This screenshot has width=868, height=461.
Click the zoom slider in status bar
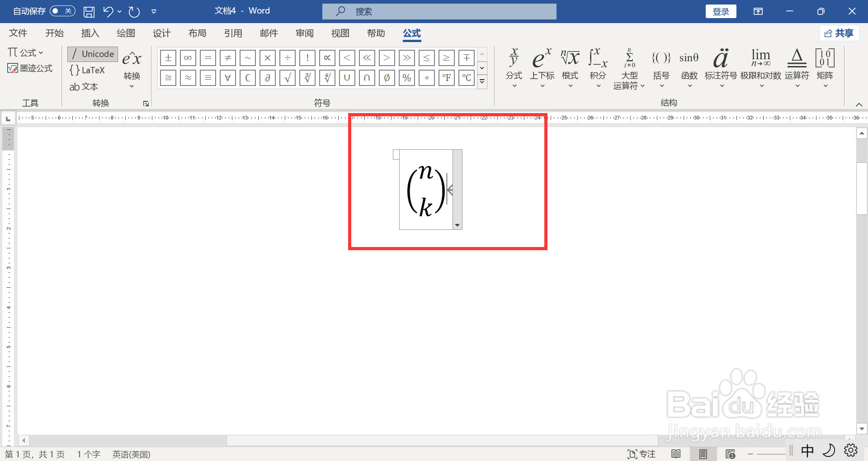tap(771, 454)
